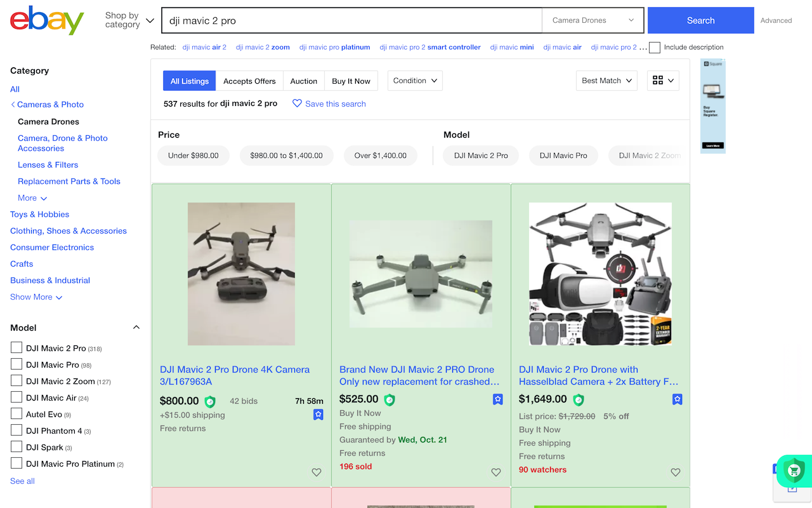Viewport: 812px width, 508px height.
Task: Check the Autel Evo model filter
Action: coord(16,413)
